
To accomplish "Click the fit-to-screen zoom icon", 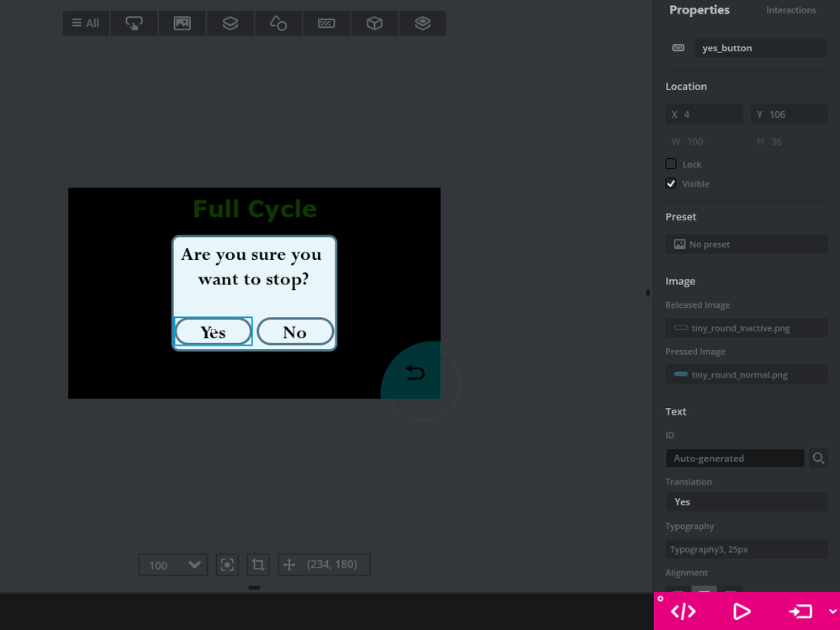I will click(227, 564).
